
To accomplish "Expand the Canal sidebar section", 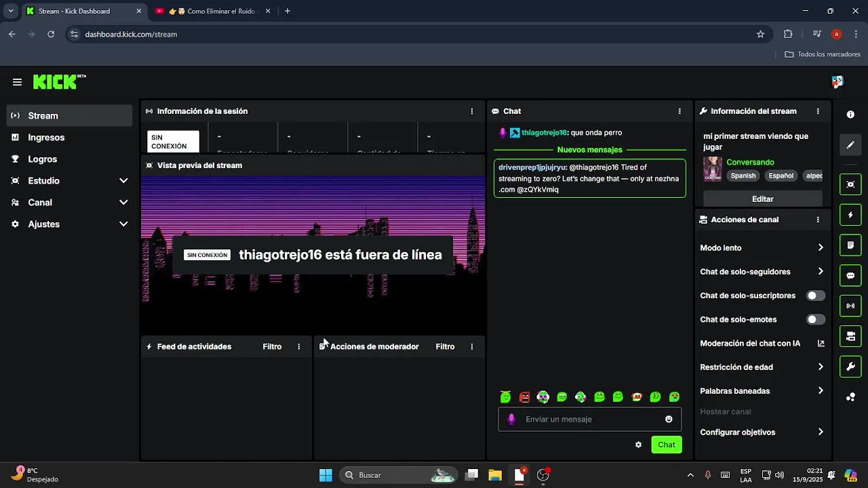I will click(70, 203).
